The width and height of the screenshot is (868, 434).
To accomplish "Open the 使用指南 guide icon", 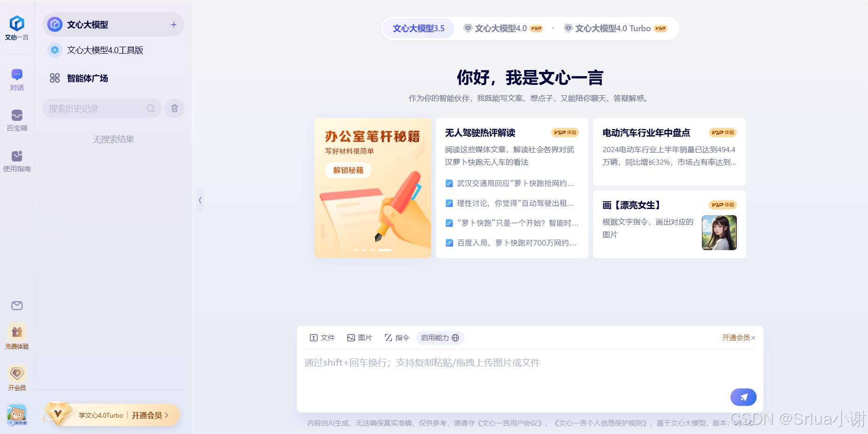I will pyautogui.click(x=17, y=156).
